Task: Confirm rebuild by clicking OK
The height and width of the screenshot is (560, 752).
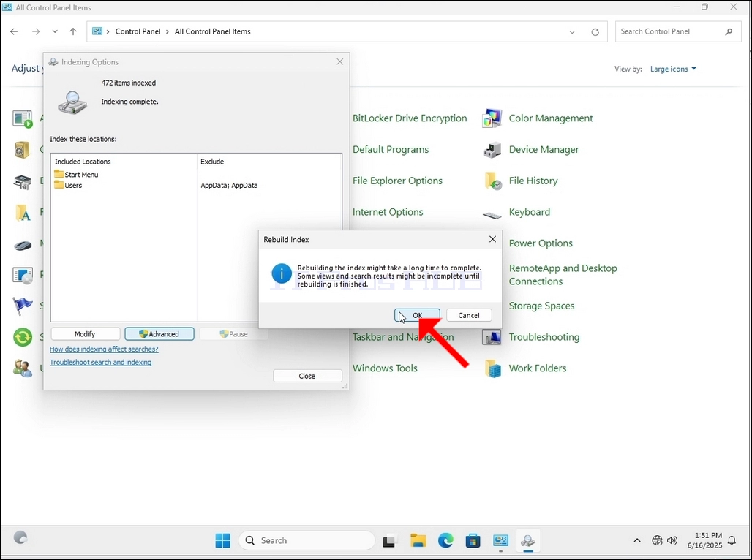Action: (x=417, y=315)
